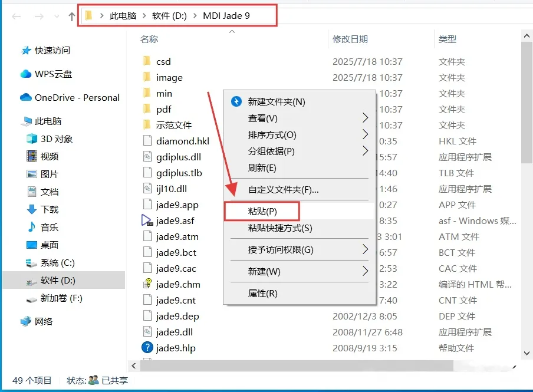Open the 桌面 desktop icon in sidebar
Viewport: 533px width, 392px height.
click(x=32, y=245)
